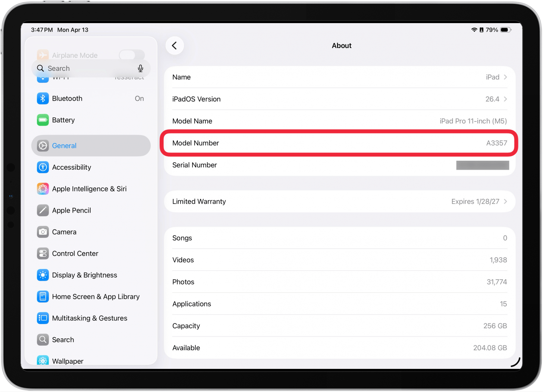Tap the About page title
This screenshot has height=392, width=543.
pyautogui.click(x=342, y=46)
